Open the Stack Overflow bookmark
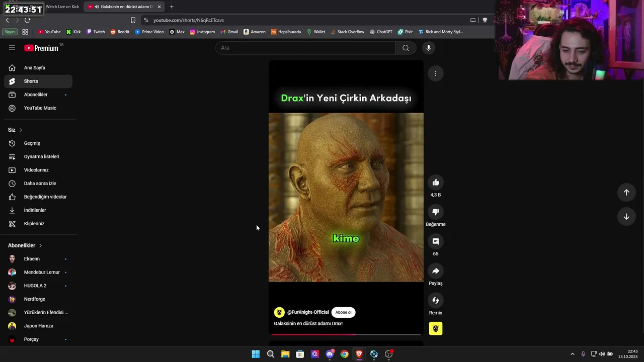The image size is (644, 362). pyautogui.click(x=347, y=32)
